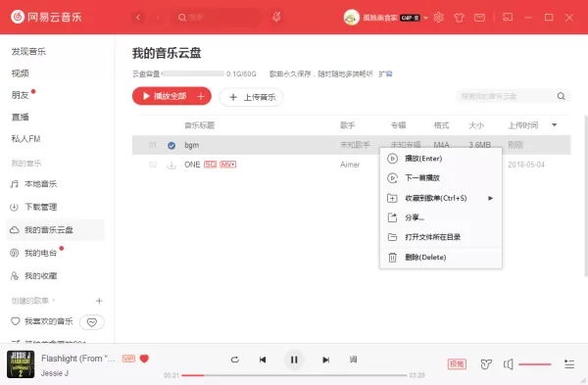
Task: Click 扩容 link
Action: pyautogui.click(x=385, y=73)
